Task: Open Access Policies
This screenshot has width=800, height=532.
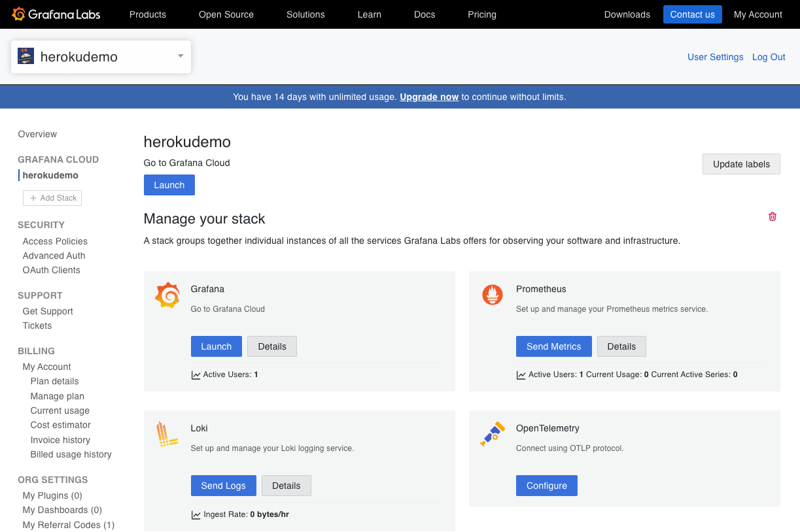Action: [55, 241]
